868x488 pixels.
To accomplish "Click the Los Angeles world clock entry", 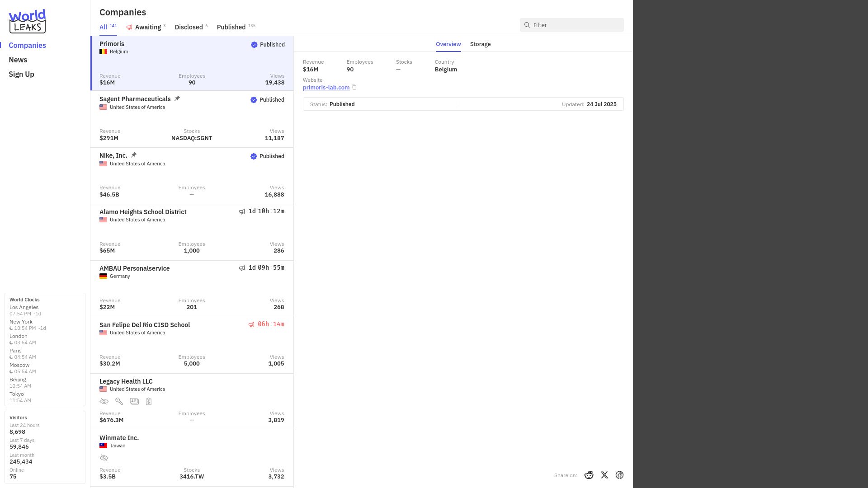I will pyautogui.click(x=25, y=310).
